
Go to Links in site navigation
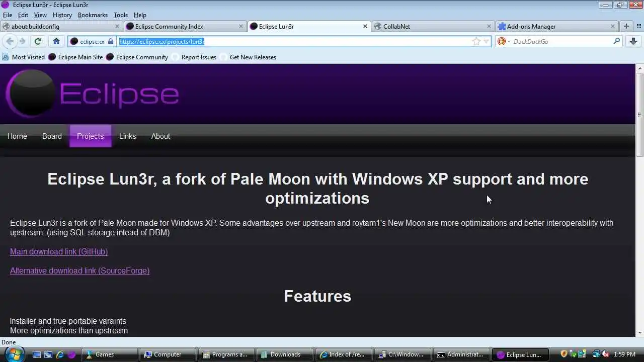[x=128, y=136]
